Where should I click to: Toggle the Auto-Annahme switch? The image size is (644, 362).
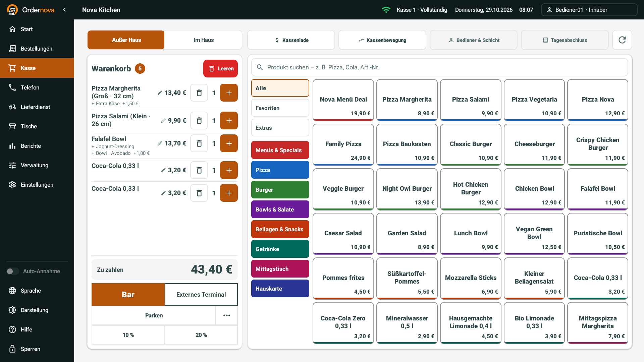coord(13,271)
